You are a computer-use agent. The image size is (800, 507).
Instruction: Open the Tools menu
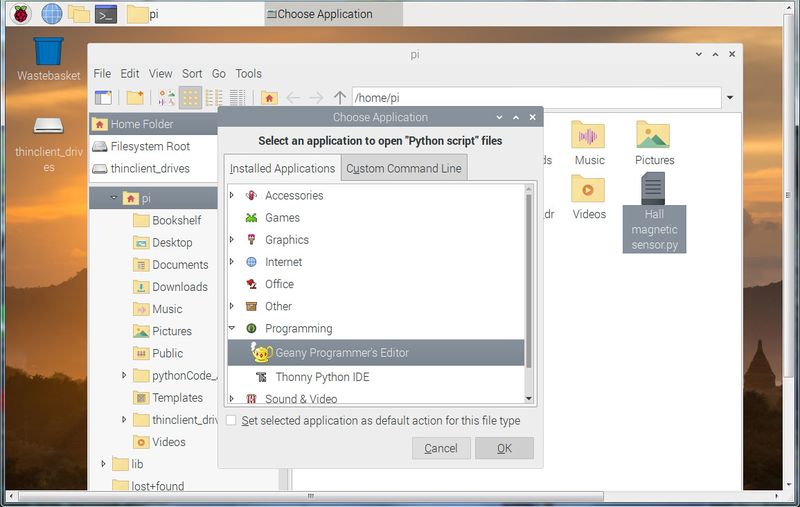248,73
